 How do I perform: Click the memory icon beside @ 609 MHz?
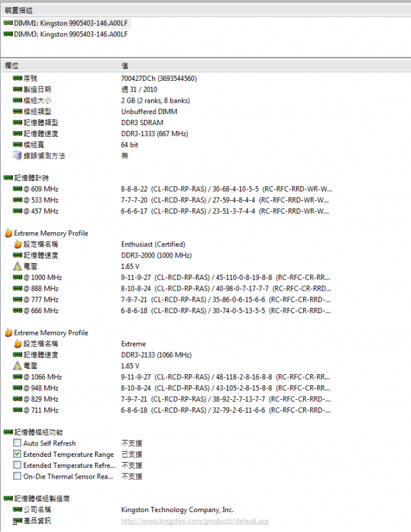coord(17,189)
